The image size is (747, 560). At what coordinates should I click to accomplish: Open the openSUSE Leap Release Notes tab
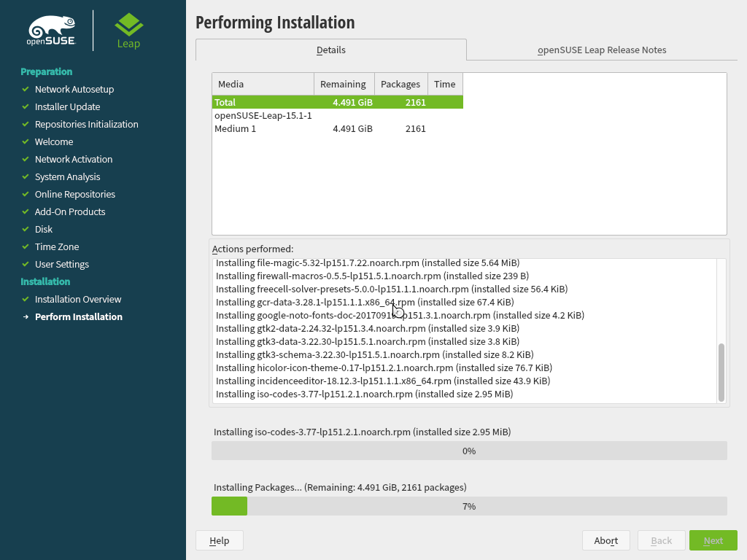(602, 50)
